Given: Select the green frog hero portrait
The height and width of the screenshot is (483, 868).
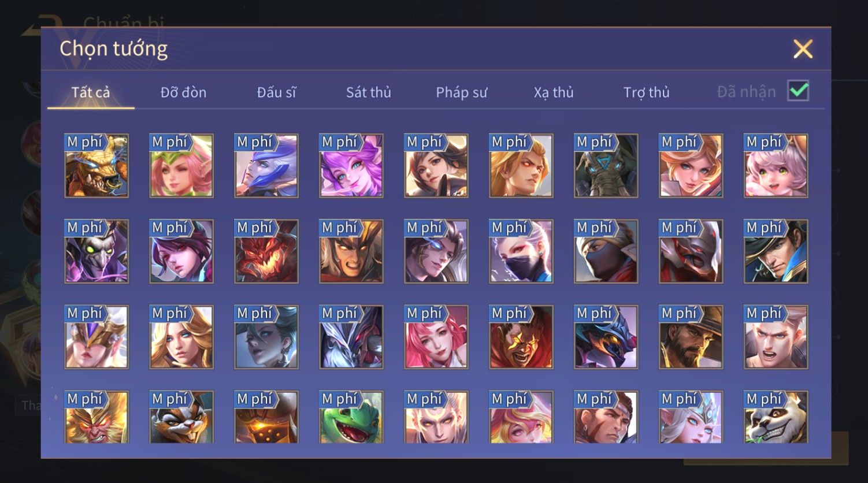Looking at the screenshot, I should click(x=351, y=417).
